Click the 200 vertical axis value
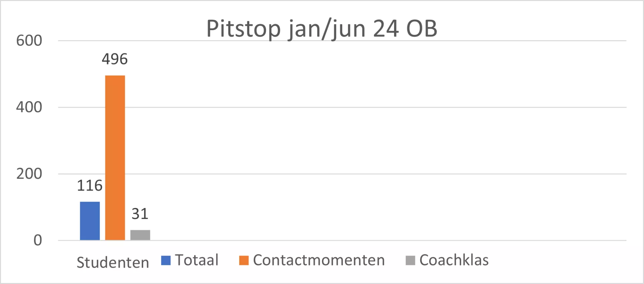The width and height of the screenshot is (644, 284). pyautogui.click(x=29, y=174)
